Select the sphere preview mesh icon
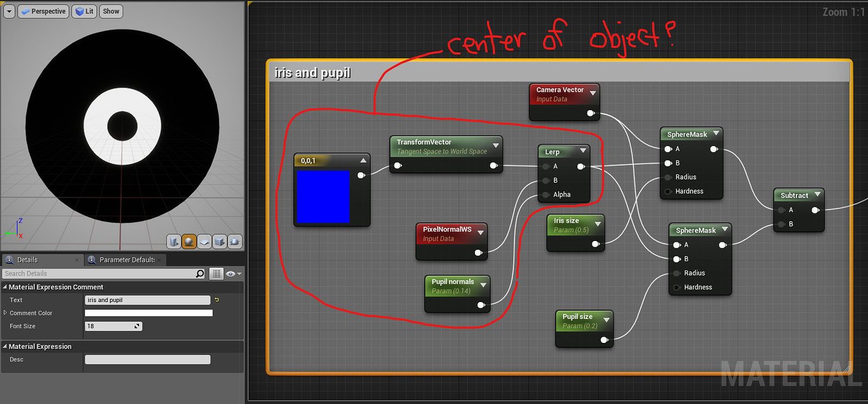This screenshot has width=868, height=404. coord(189,242)
